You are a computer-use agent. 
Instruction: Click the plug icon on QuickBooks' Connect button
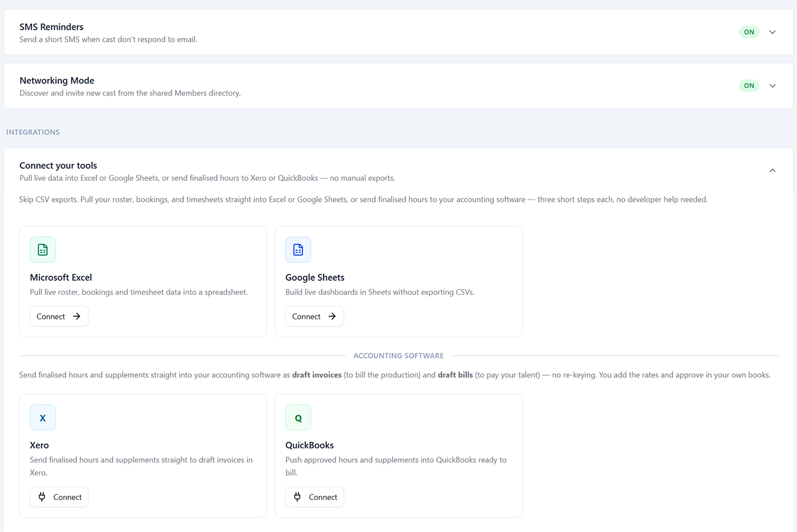pos(297,497)
